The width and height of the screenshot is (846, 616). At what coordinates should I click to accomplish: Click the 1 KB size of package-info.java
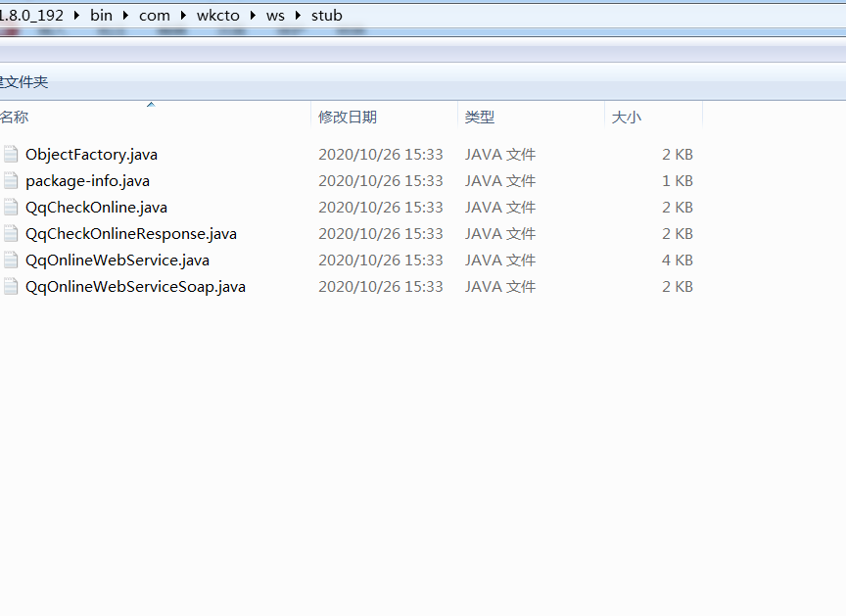pos(678,181)
